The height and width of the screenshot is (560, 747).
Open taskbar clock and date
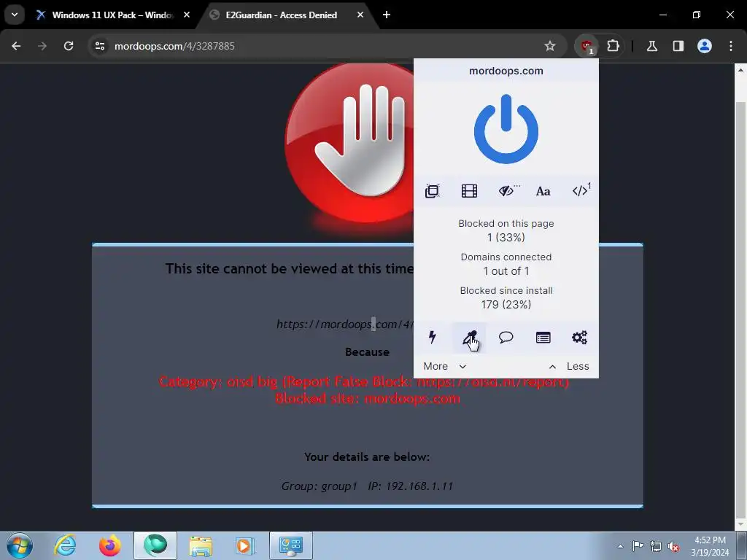[711, 546]
